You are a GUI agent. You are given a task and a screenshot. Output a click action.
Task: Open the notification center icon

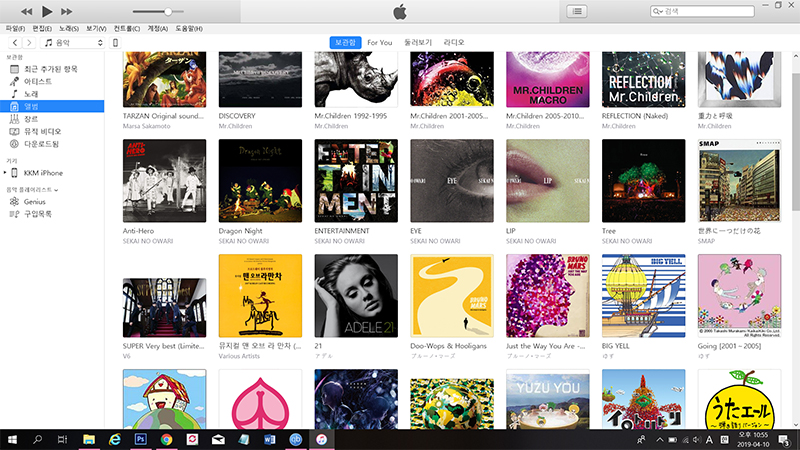784,440
